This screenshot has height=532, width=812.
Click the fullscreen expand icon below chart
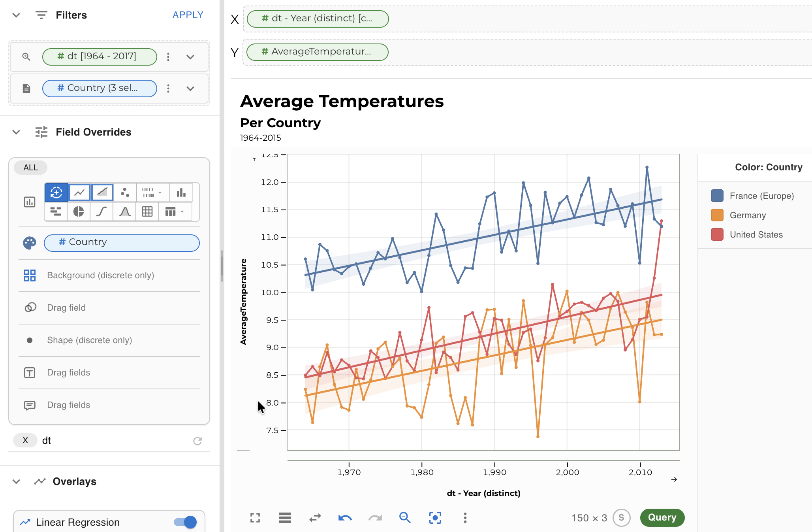click(x=255, y=518)
